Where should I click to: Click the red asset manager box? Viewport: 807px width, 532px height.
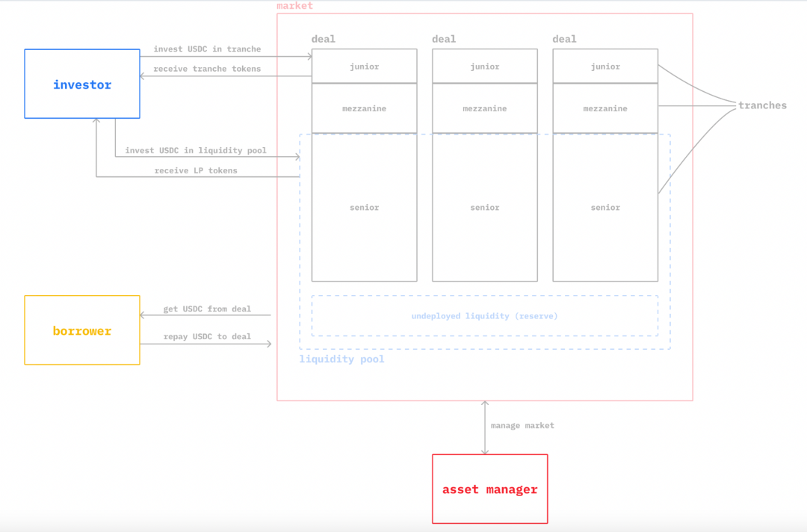pos(489,489)
